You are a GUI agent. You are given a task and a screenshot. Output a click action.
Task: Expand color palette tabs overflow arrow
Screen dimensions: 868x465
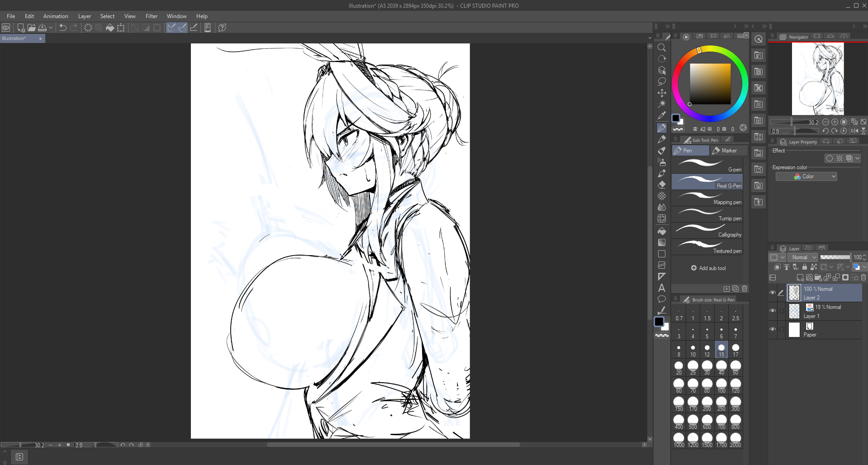click(745, 36)
